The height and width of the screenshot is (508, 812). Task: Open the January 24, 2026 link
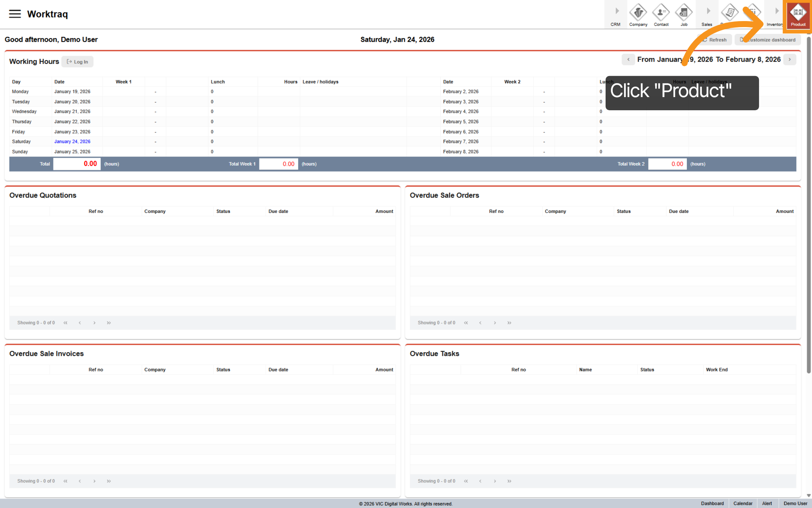point(72,141)
